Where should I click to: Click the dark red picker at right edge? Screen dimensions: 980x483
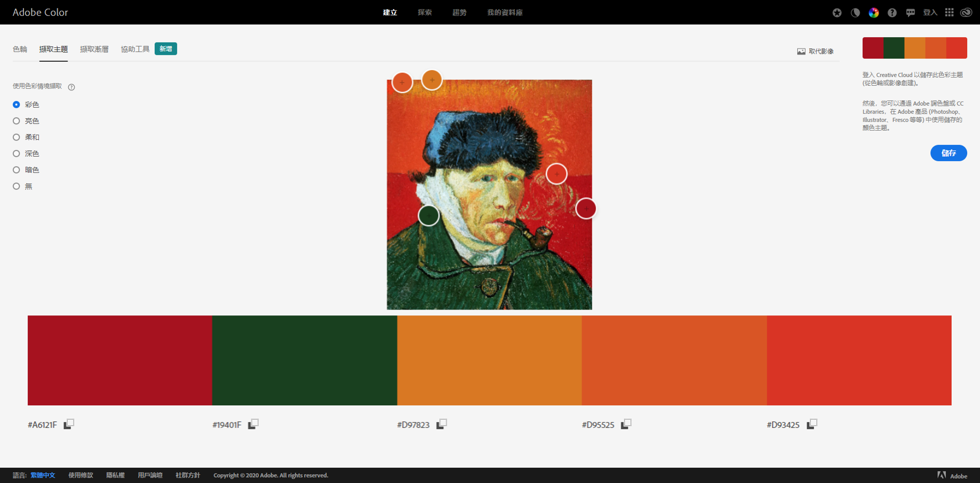tap(586, 209)
